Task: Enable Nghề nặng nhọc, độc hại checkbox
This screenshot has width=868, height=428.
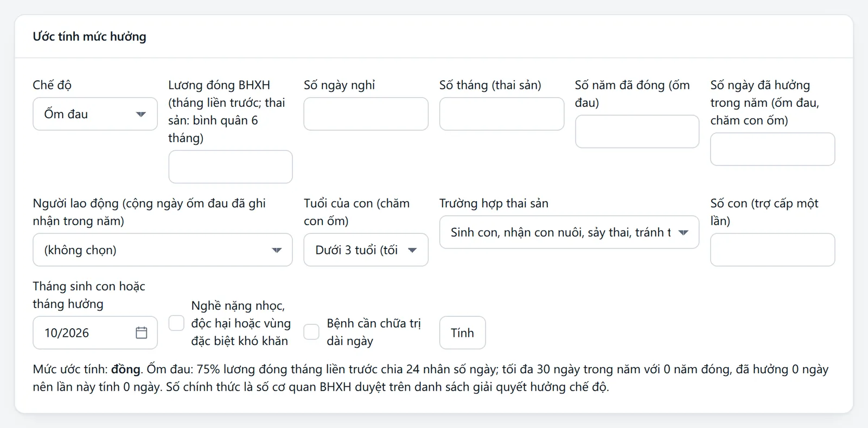Action: coord(176,323)
